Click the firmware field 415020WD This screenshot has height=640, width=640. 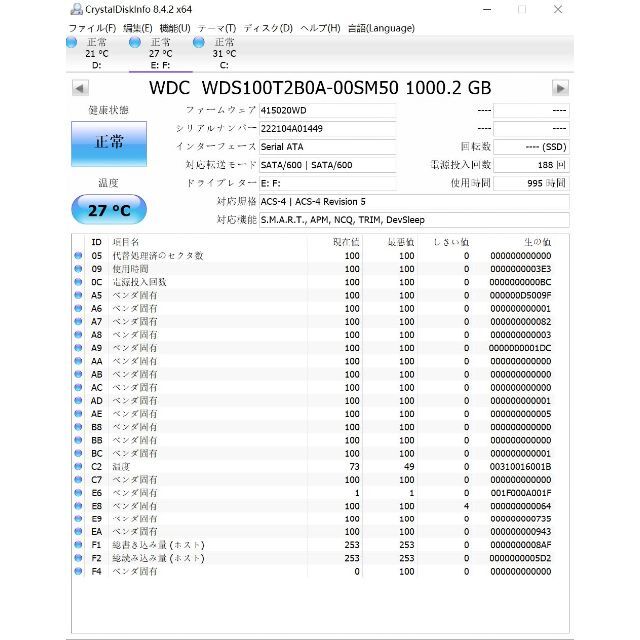(327, 111)
